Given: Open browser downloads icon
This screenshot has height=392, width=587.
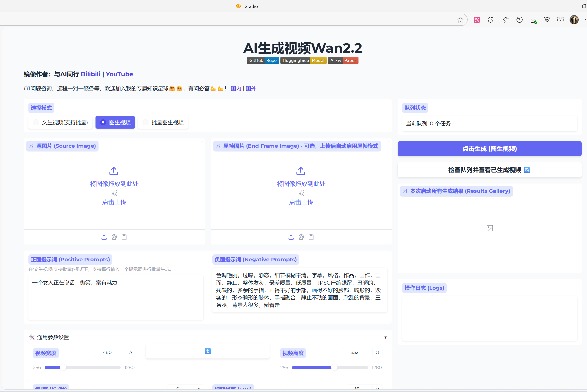Looking at the screenshot, I should 533,20.
